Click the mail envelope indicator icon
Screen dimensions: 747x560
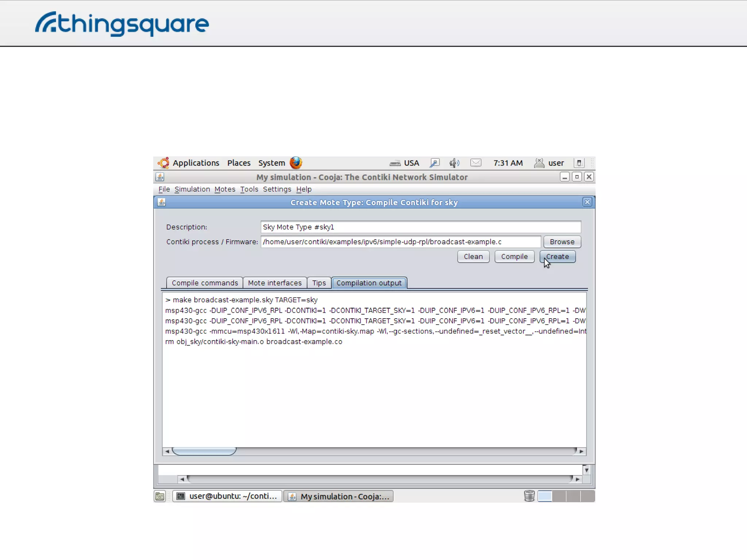point(476,163)
